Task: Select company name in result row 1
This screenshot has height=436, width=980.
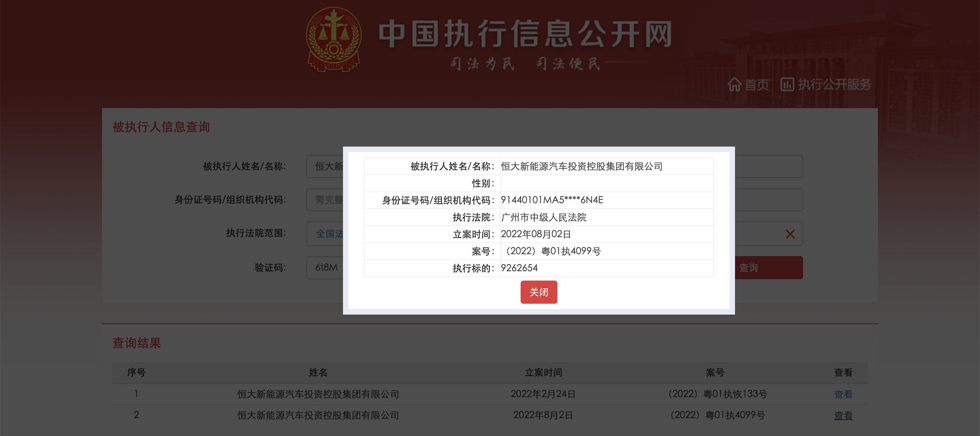Action: coord(318,394)
